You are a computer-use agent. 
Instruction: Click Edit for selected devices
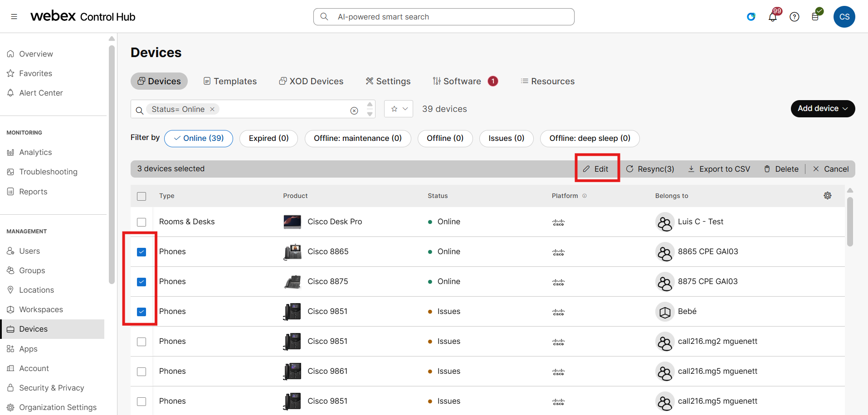tap(596, 169)
